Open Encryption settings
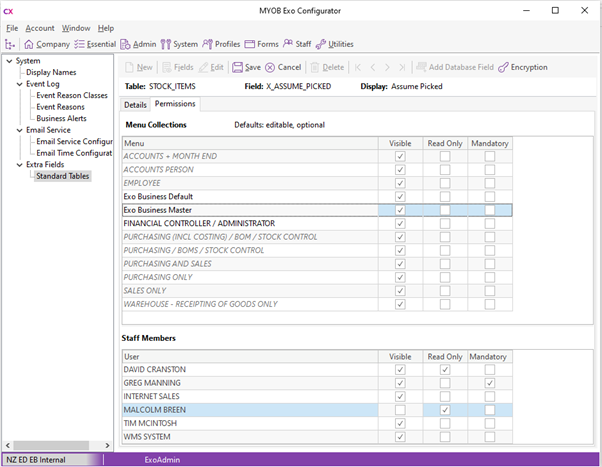Viewport: 602px width, 467px height. point(523,68)
